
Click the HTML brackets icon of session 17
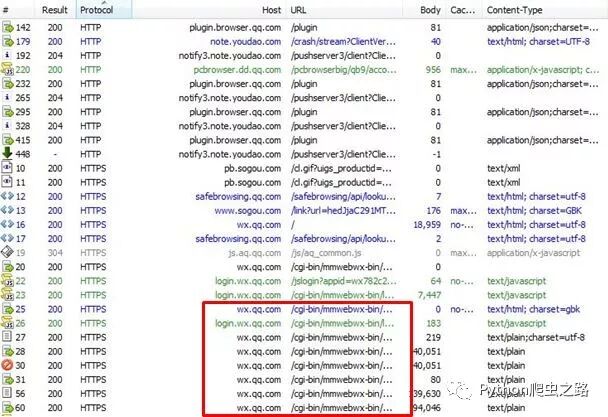[x=7, y=238]
